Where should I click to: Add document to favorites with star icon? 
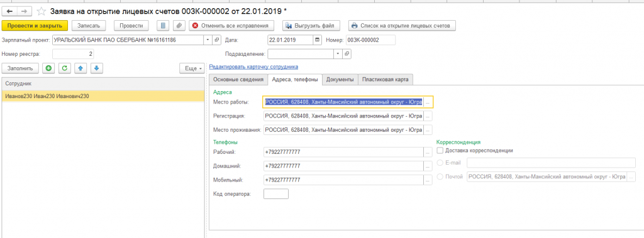tap(41, 11)
